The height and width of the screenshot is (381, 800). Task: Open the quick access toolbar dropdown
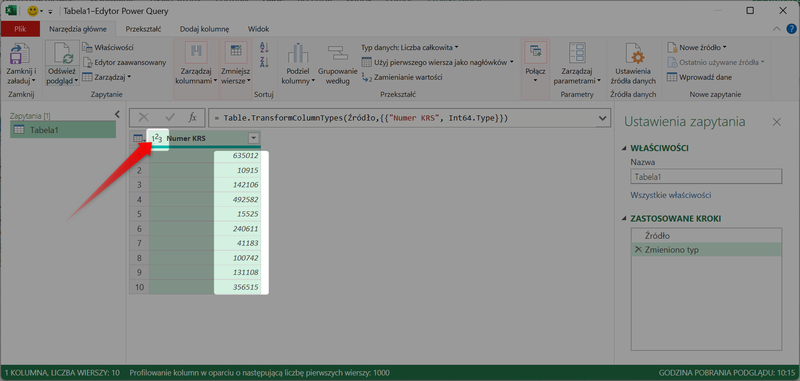[51, 11]
